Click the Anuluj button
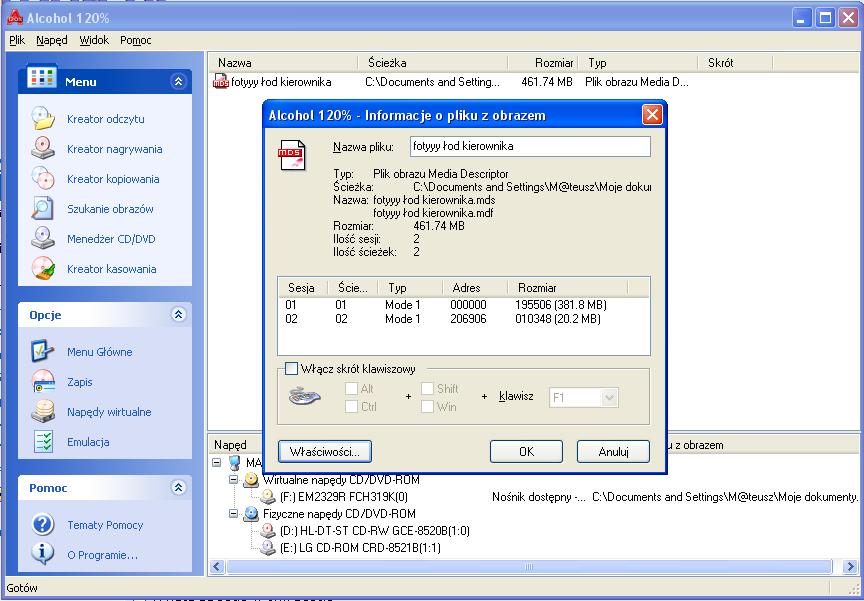864x601 pixels. (x=613, y=452)
